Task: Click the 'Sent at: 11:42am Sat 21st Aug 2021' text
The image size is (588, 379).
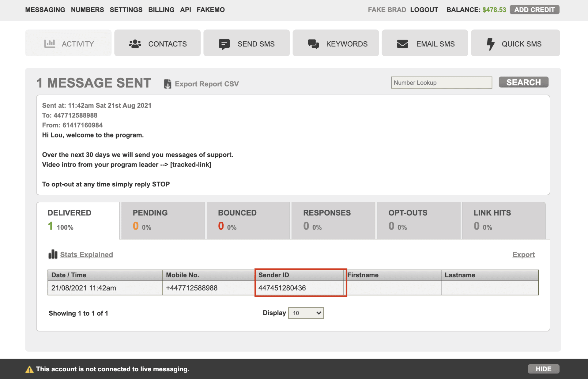Action: point(97,105)
